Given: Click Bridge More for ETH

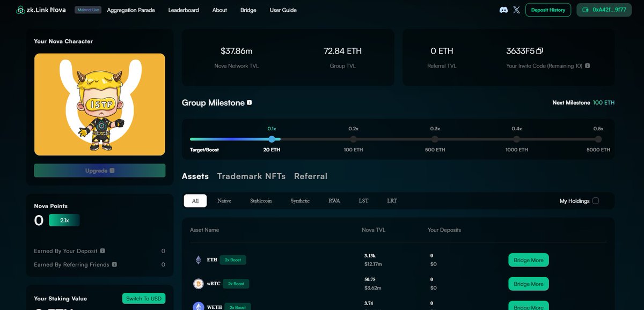Looking at the screenshot, I should click(529, 260).
